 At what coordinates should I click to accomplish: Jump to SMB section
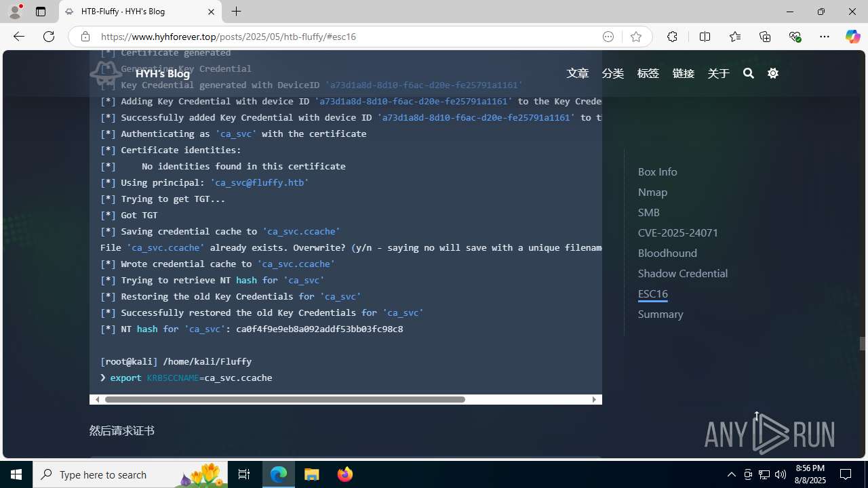point(648,212)
